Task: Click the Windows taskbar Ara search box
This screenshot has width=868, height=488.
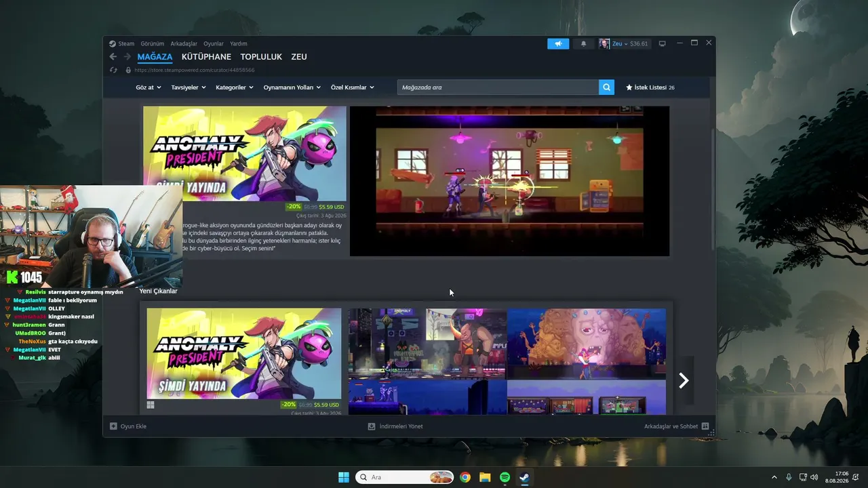Action: click(x=405, y=477)
